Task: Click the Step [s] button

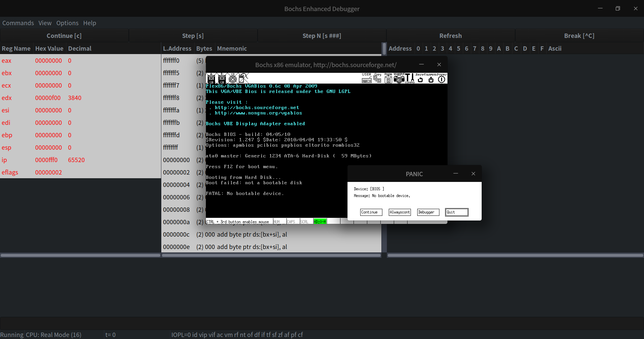Action: click(193, 36)
